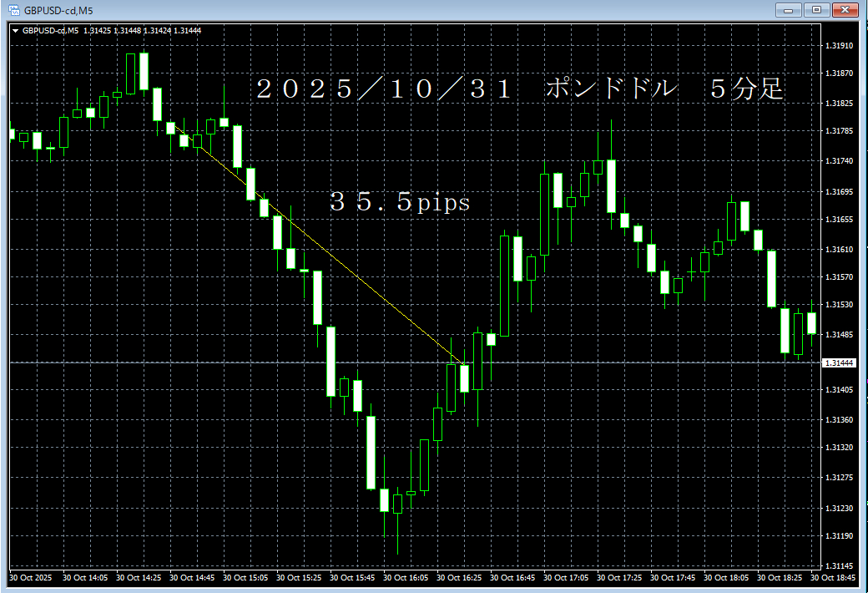Click price scale value 1.31910
The image size is (868, 593).
(840, 45)
